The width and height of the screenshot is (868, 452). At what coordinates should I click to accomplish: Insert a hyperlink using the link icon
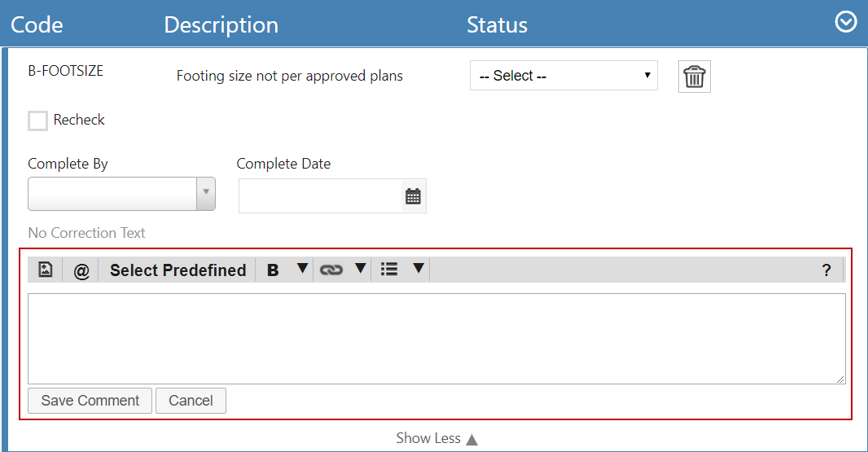point(331,270)
